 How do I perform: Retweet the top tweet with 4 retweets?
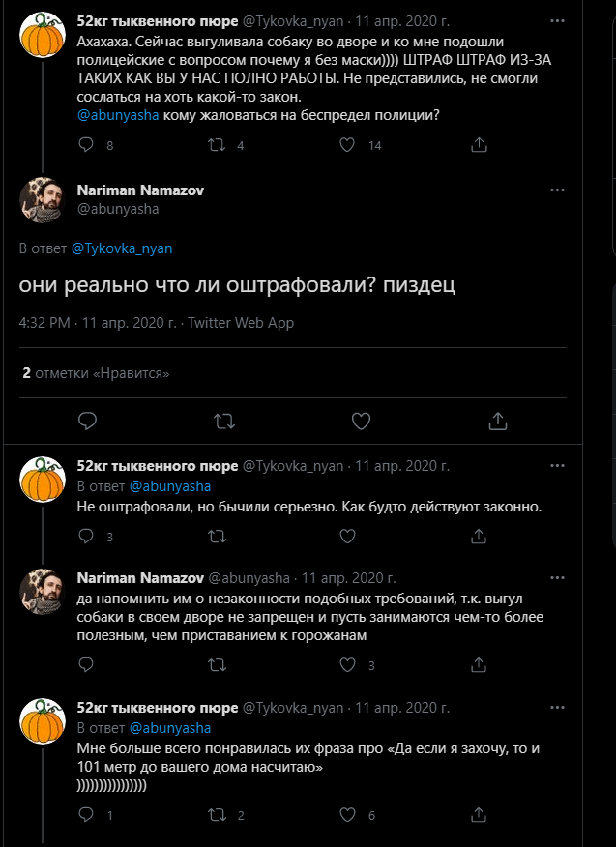[x=219, y=145]
